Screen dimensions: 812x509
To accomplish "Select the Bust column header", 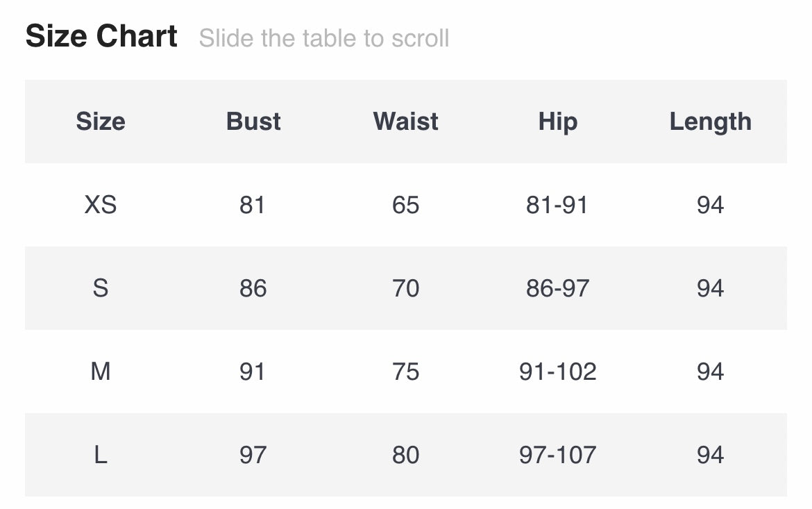I will 253,122.
